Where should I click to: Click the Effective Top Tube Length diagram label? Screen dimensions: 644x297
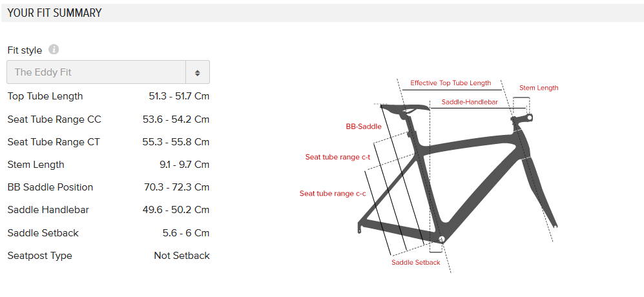(450, 83)
